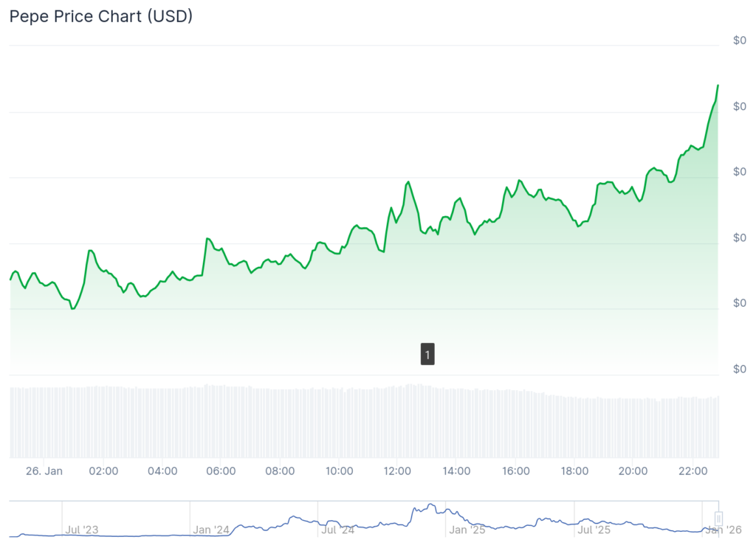The height and width of the screenshot is (551, 756).
Task: Click the green price line's highest final peak
Action: pyautogui.click(x=718, y=86)
